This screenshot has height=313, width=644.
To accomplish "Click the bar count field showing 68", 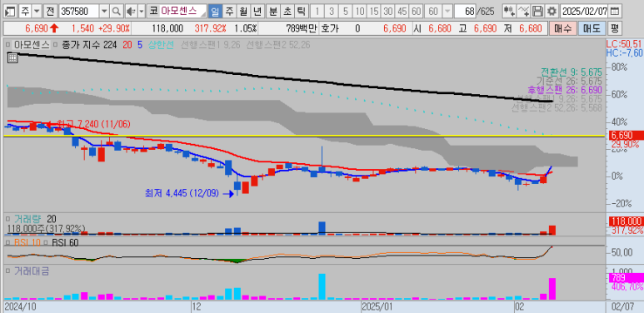I will point(465,11).
